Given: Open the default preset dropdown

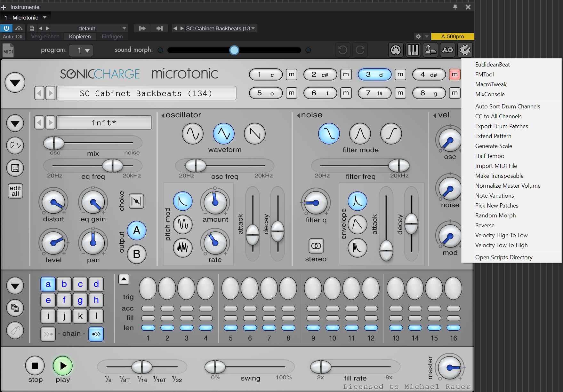Looking at the screenshot, I should pos(89,28).
